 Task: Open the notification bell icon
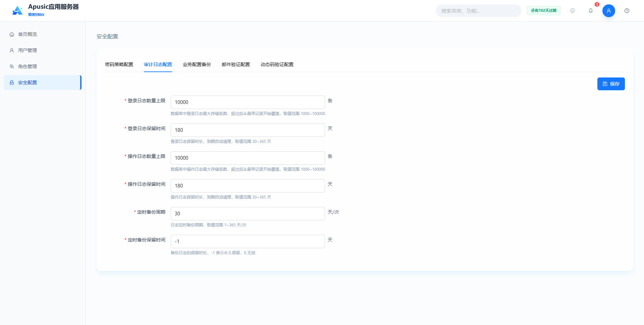(x=591, y=11)
